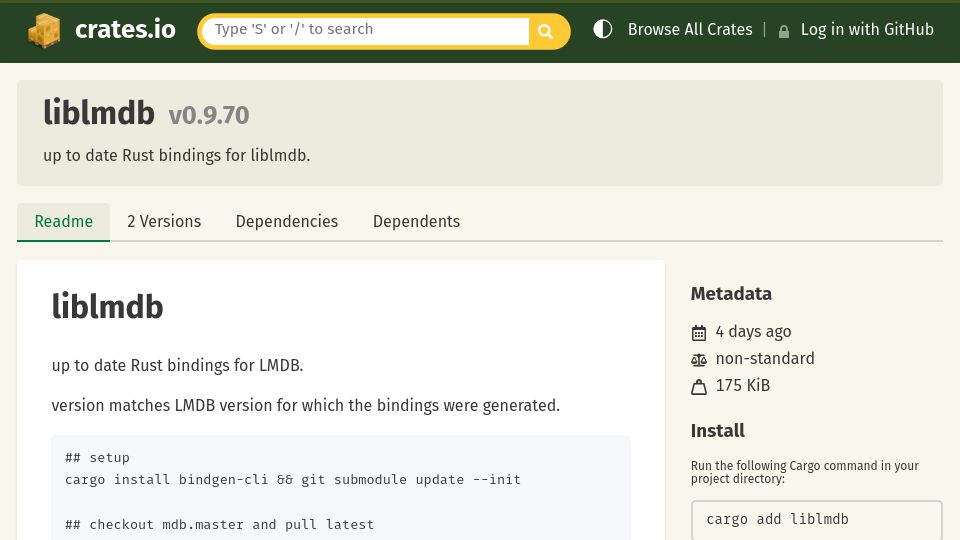The height and width of the screenshot is (540, 960).
Task: Focus the crate search input field
Action: [x=365, y=31]
